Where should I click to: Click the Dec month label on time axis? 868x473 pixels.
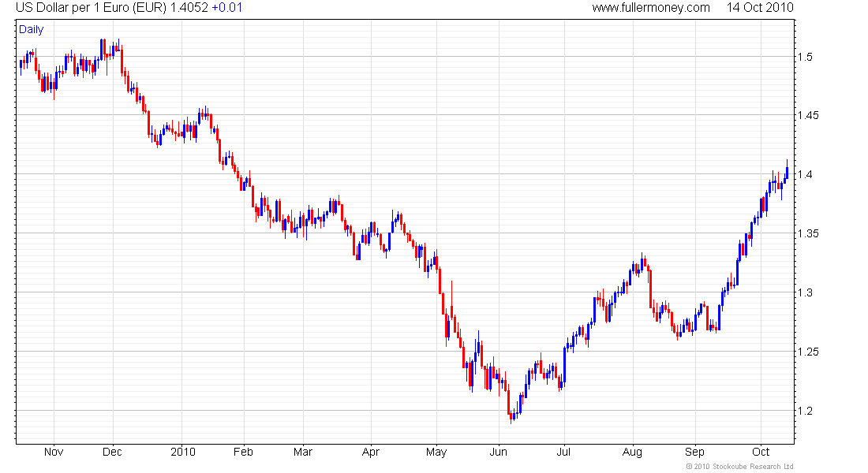tap(112, 452)
